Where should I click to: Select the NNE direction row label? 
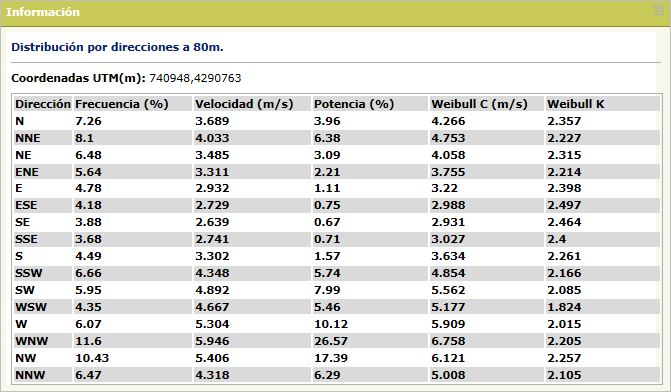(28, 138)
